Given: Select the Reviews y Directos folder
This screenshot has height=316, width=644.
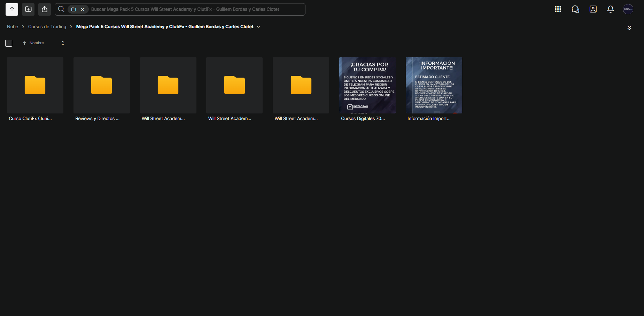Looking at the screenshot, I should (x=102, y=85).
